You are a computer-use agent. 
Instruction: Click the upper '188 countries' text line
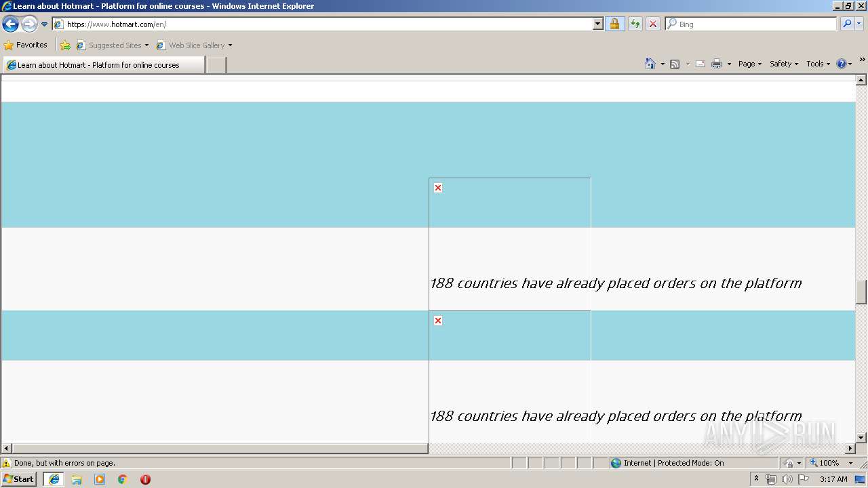click(x=616, y=283)
